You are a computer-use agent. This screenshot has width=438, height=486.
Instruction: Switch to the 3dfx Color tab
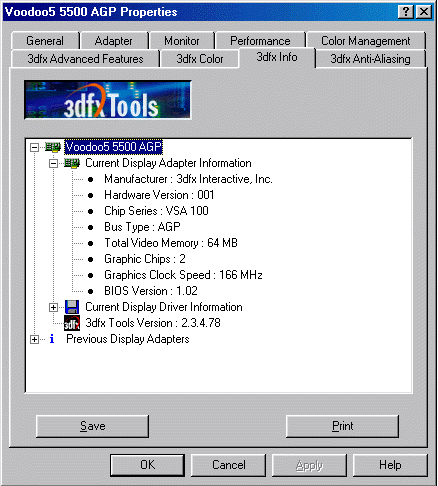[x=200, y=59]
